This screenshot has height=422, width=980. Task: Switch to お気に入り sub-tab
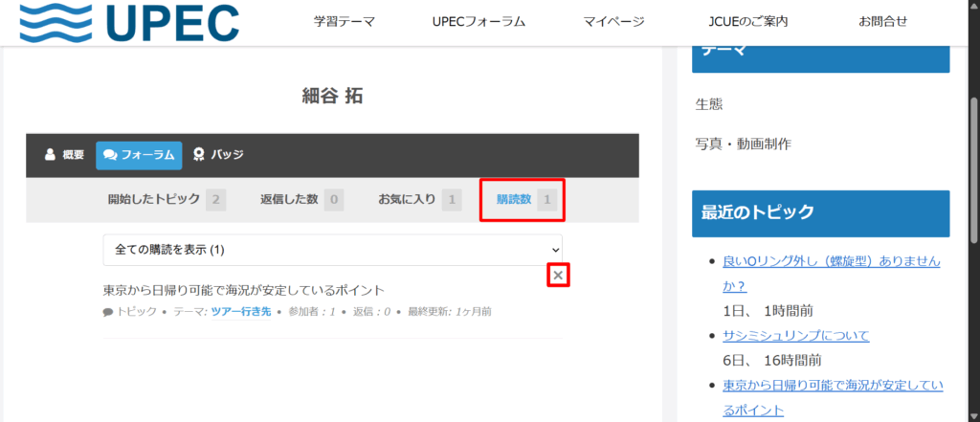pos(418,200)
